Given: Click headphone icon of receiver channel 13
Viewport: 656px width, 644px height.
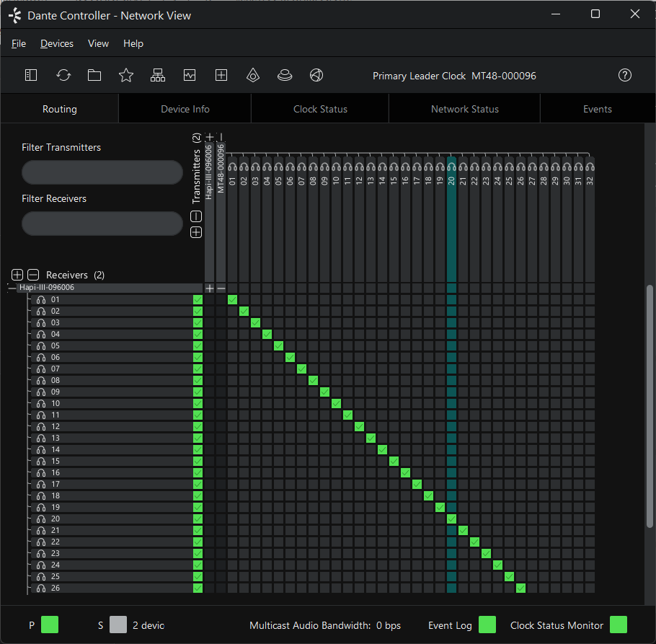Looking at the screenshot, I should pos(41,438).
